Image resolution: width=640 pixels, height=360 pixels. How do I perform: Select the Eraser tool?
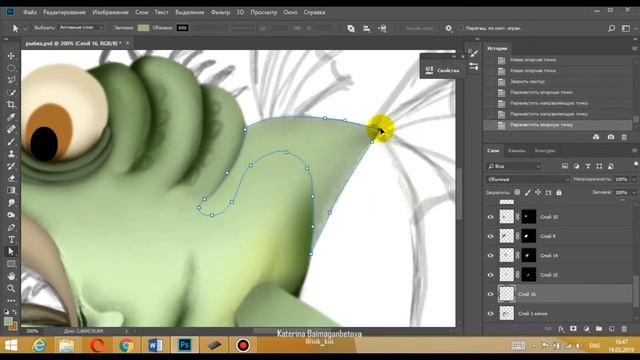click(11, 178)
